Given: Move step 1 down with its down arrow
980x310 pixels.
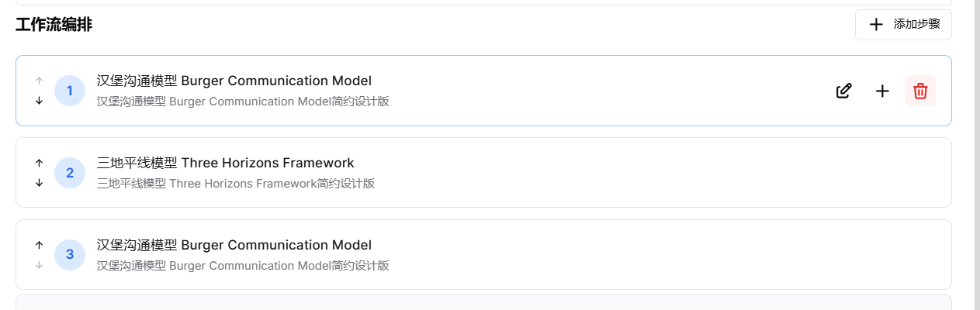Looking at the screenshot, I should pyautogui.click(x=40, y=101).
